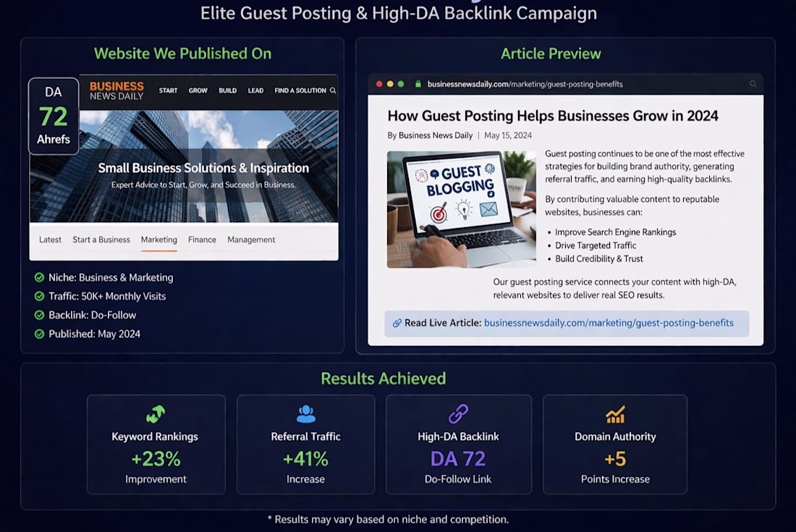Click the bullet Build Credibility & Trust
796x532 pixels.
click(x=599, y=258)
